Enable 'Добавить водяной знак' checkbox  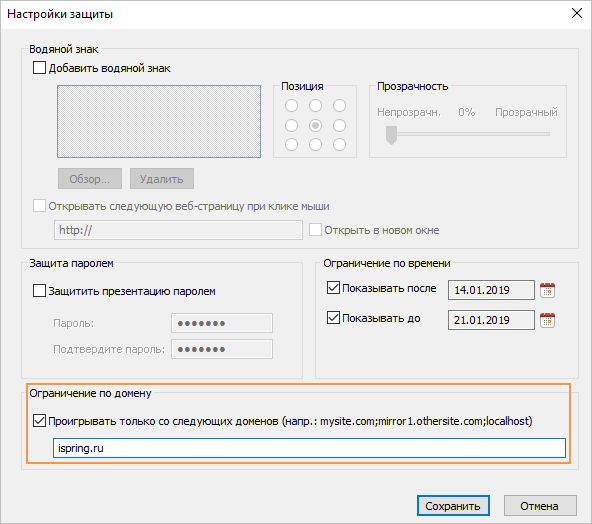coord(39,68)
